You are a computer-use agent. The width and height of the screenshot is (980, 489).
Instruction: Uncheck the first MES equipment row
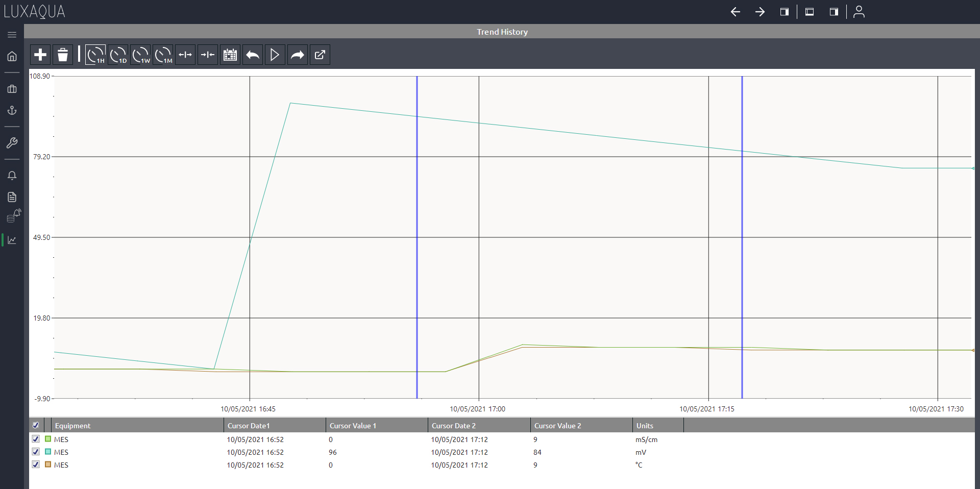(36, 439)
